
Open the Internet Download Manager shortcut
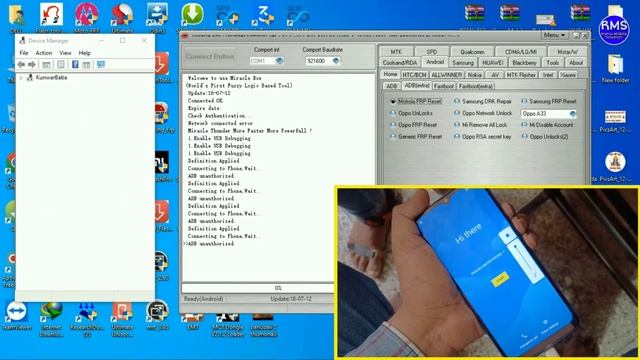pos(51,319)
